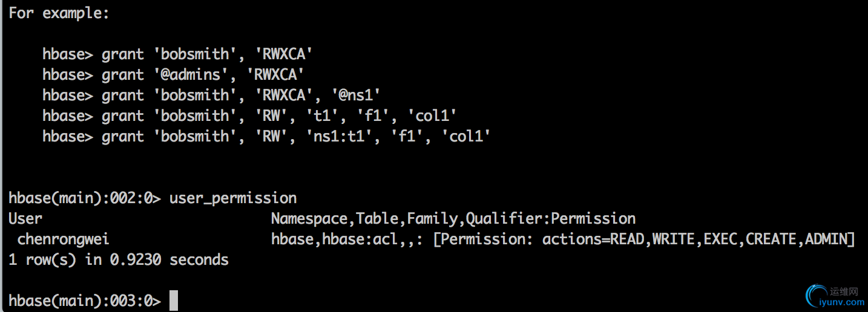Screen dimensions: 868x312
Task: Click the first grant 'bobsmith', 'RWXCA' example
Action: point(177,54)
